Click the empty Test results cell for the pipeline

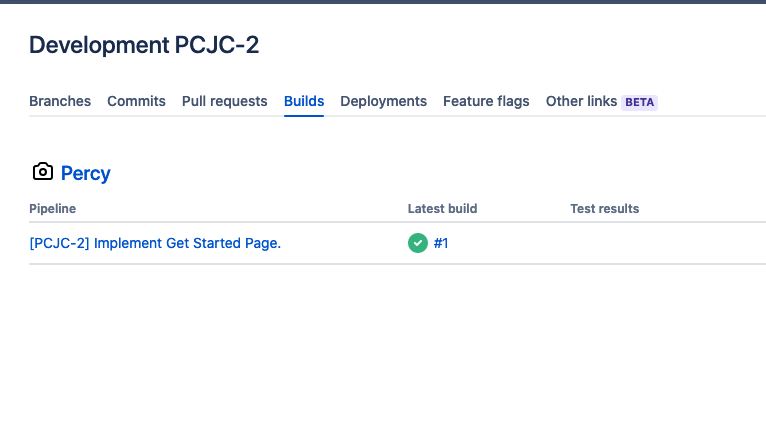[640, 243]
